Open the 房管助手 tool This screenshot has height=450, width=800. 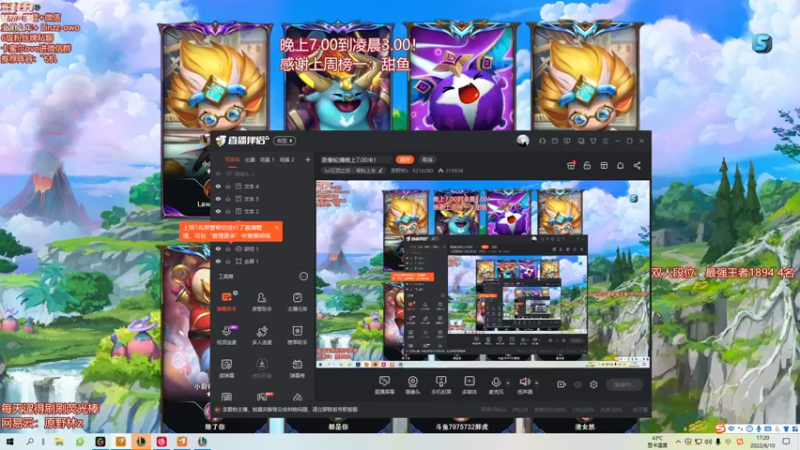tap(262, 301)
